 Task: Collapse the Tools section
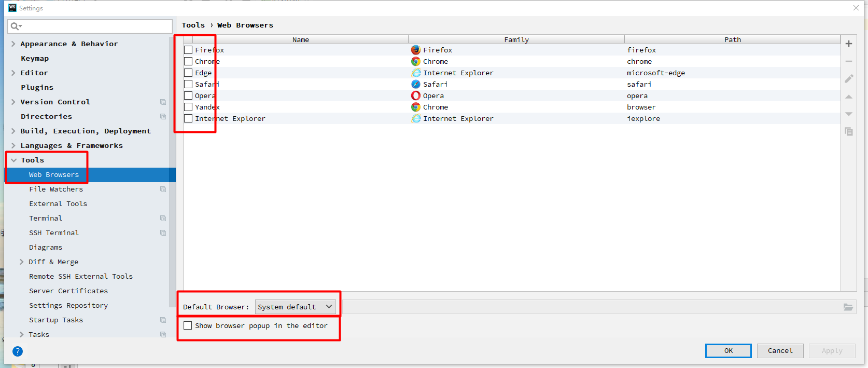click(13, 160)
